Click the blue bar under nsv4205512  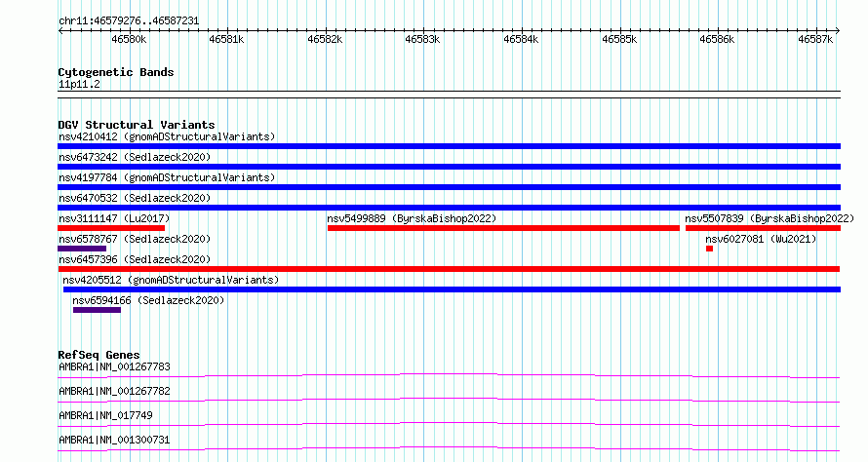coord(452,289)
